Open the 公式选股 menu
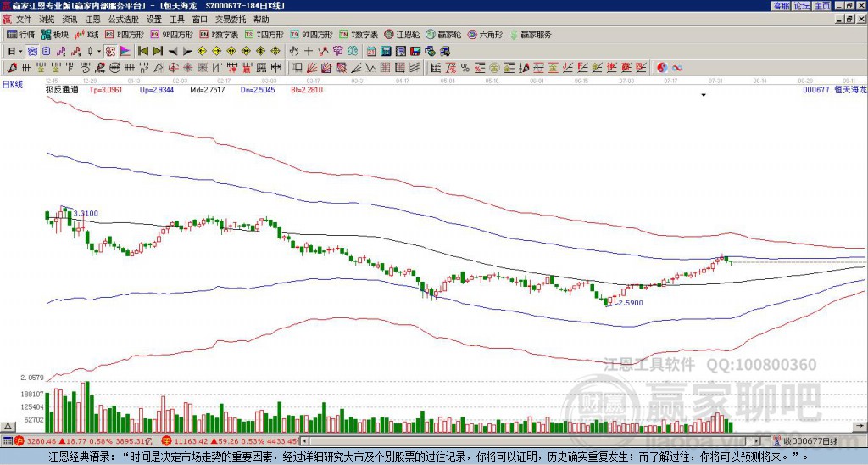Image resolution: width=868 pixels, height=465 pixels. pos(124,20)
